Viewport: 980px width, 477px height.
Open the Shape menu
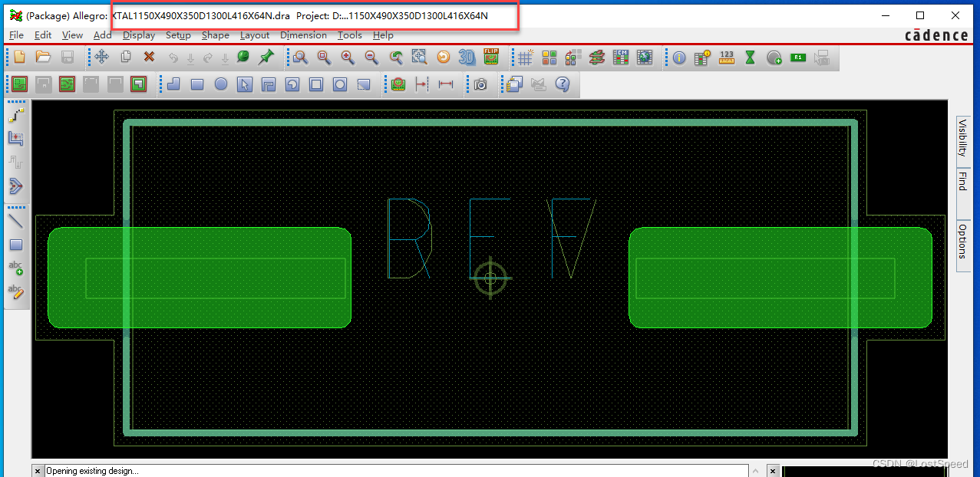tap(215, 35)
